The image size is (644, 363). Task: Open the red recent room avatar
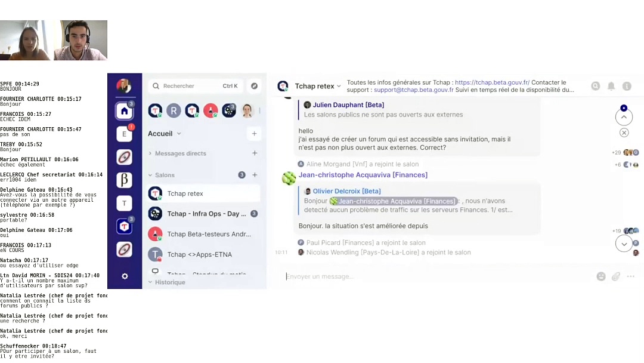tap(210, 110)
